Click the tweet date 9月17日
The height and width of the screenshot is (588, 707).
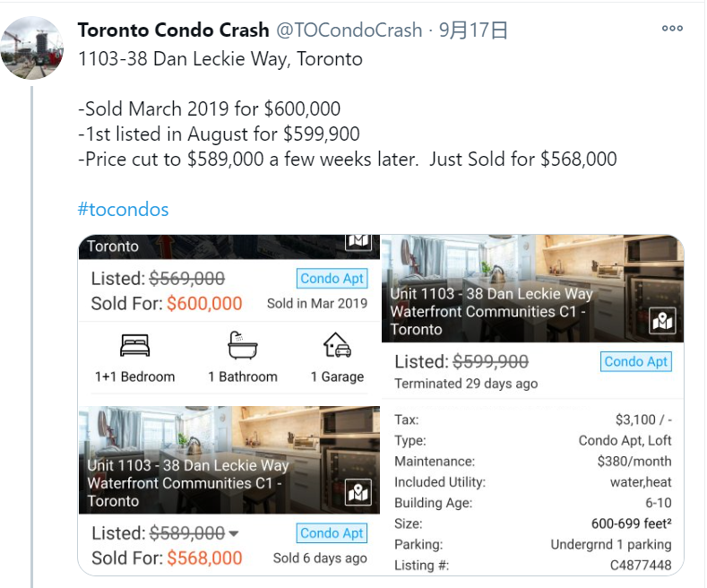tap(473, 30)
